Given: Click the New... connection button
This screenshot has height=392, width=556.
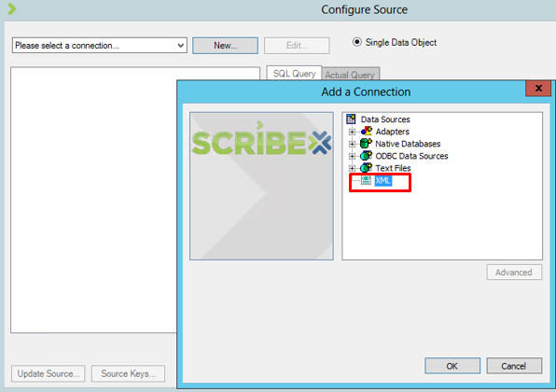Looking at the screenshot, I should (225, 46).
